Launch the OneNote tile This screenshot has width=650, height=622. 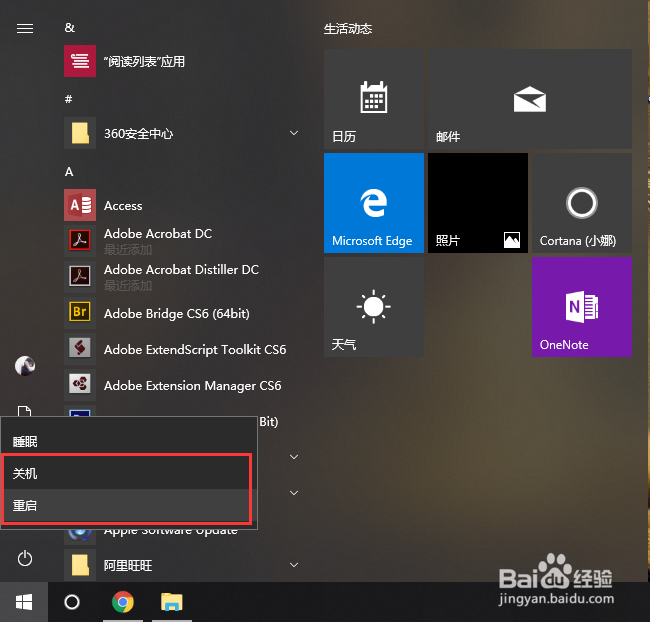[x=582, y=307]
